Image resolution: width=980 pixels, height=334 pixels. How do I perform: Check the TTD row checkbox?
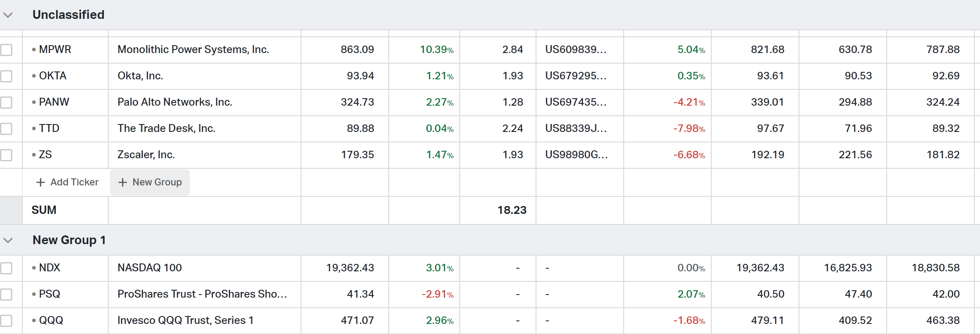point(6,129)
